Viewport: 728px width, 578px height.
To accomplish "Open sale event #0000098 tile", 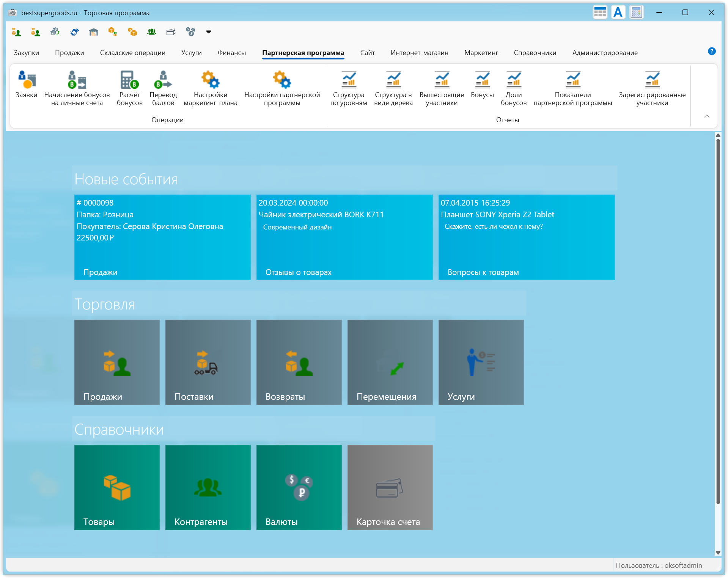I will (x=162, y=237).
